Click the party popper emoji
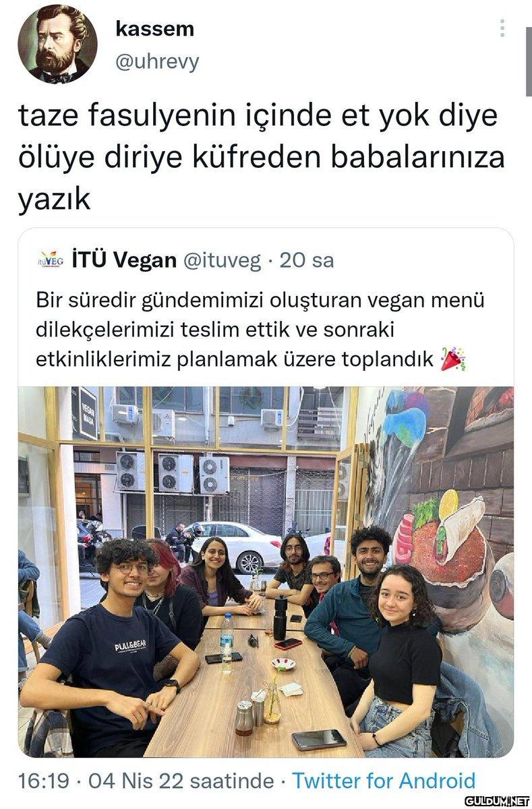 pyautogui.click(x=453, y=359)
